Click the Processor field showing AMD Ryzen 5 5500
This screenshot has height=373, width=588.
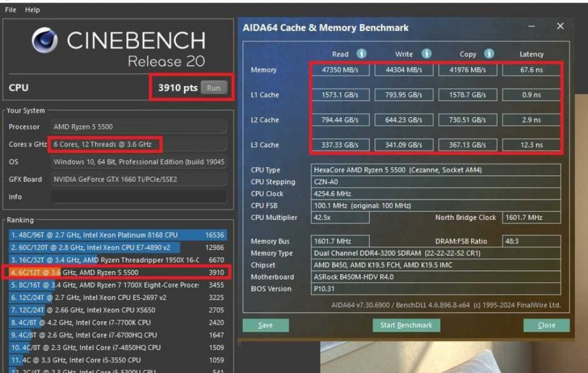(135, 126)
